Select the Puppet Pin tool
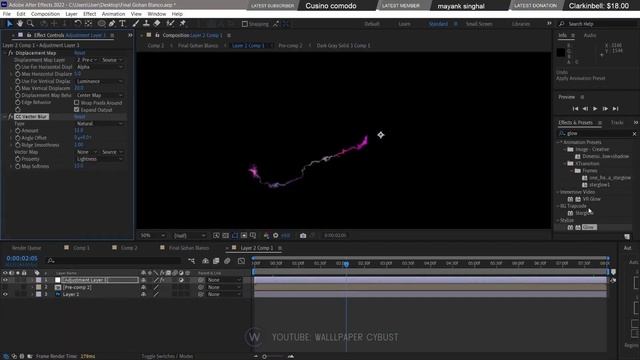 182,24
